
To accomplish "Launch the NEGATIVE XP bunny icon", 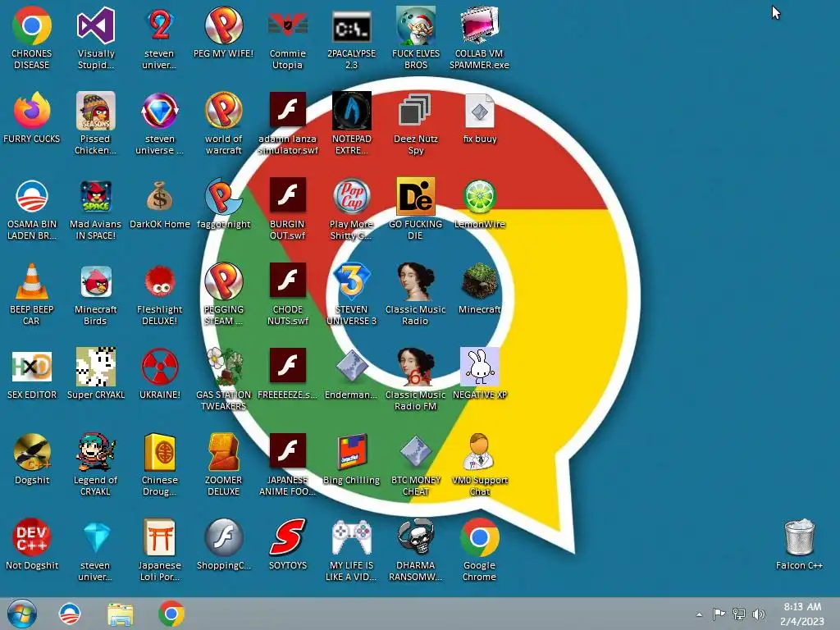I will pyautogui.click(x=479, y=367).
